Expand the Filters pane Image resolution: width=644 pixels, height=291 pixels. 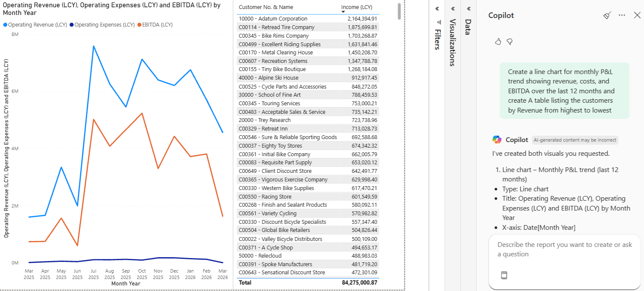[x=437, y=9]
